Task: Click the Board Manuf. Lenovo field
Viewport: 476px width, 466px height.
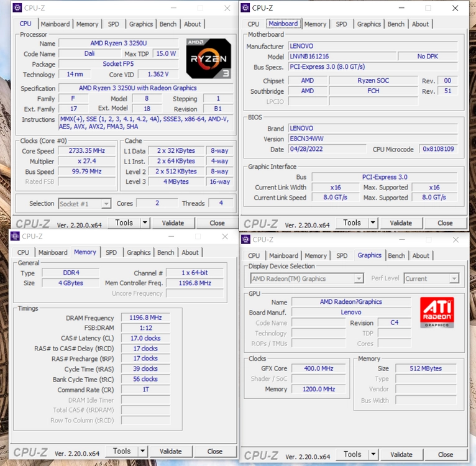Action: click(351, 312)
